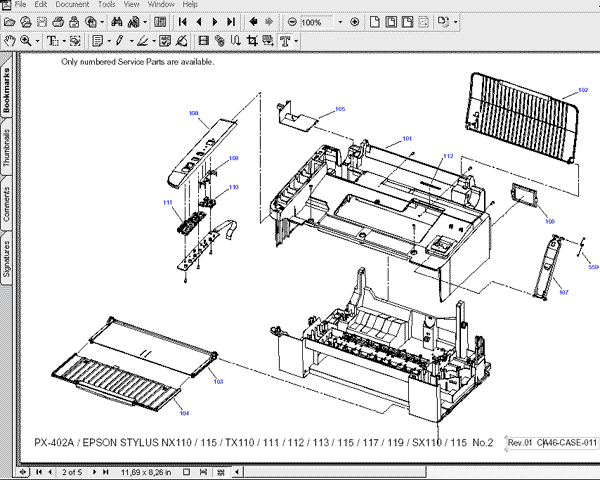This screenshot has width=600, height=480.
Task: Open the Text Select tool dropdown arrow
Action: point(64,41)
